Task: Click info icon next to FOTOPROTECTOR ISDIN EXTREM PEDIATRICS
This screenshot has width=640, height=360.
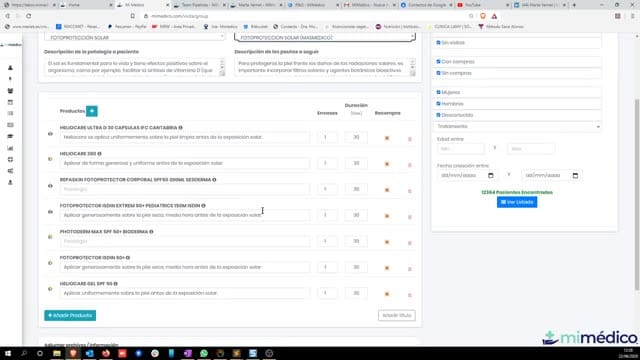Action: pos(203,206)
